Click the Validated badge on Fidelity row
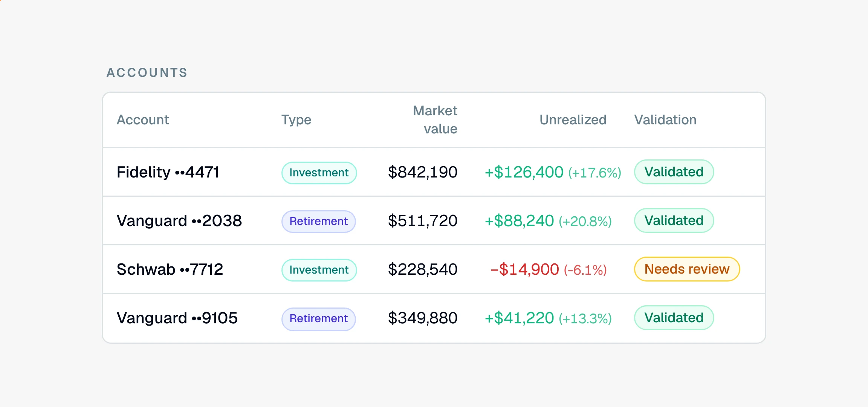The width and height of the screenshot is (868, 407). click(674, 172)
